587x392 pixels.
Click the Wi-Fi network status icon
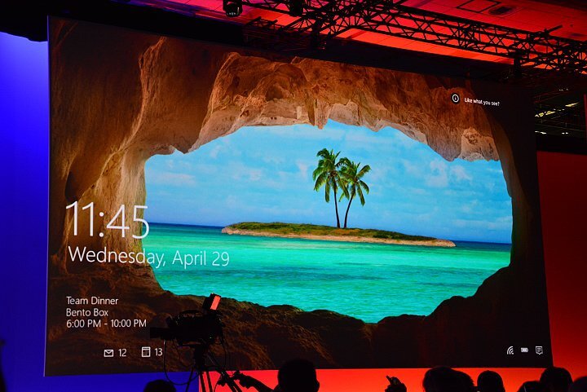click(x=510, y=350)
